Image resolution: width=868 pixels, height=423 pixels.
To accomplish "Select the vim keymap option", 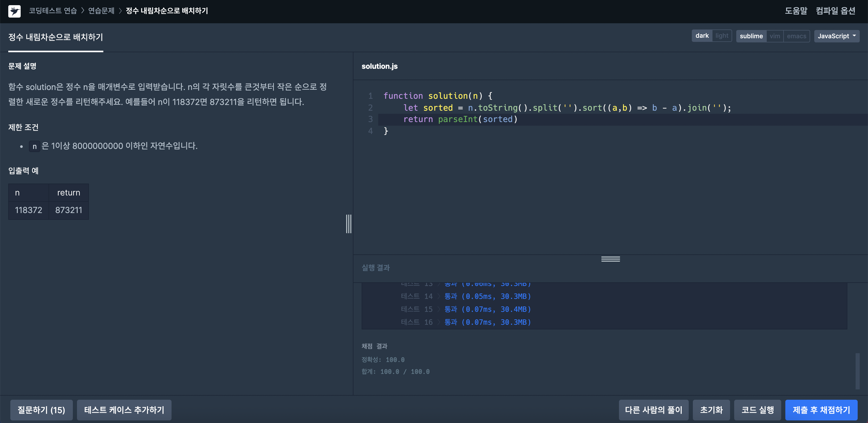I will coord(775,36).
